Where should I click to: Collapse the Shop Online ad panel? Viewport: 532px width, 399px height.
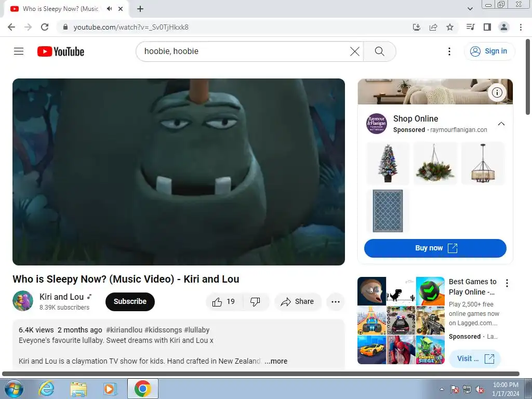pyautogui.click(x=501, y=124)
